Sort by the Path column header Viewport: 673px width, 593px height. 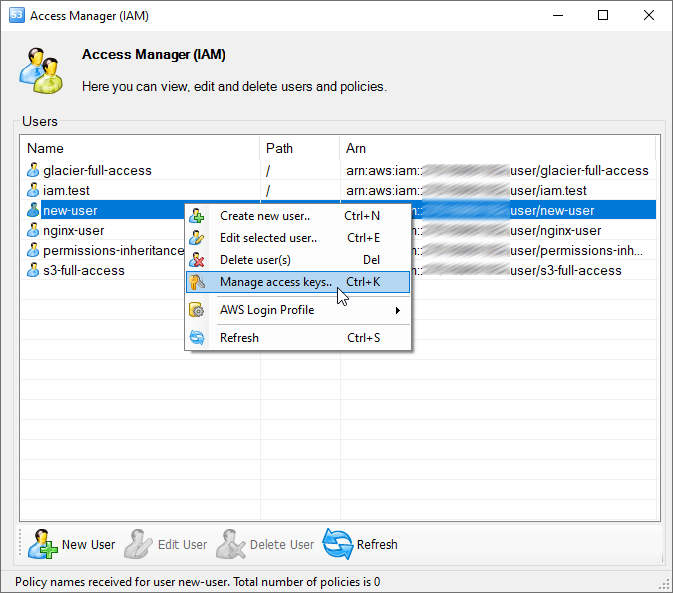click(300, 148)
